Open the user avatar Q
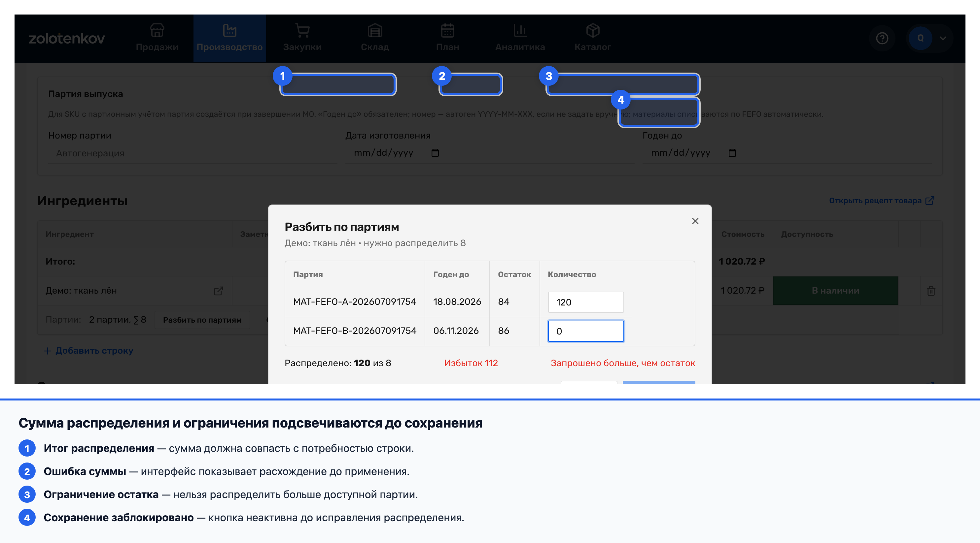 point(920,38)
